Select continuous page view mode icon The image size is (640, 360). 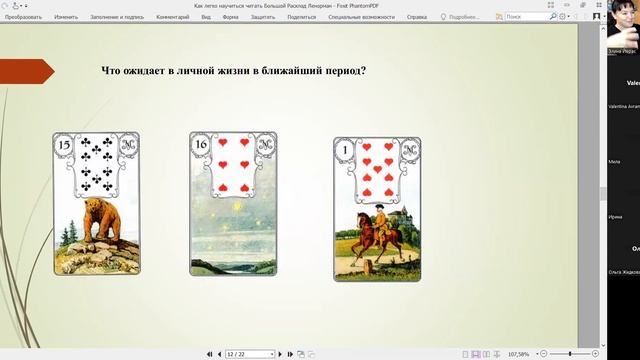pyautogui.click(x=476, y=354)
